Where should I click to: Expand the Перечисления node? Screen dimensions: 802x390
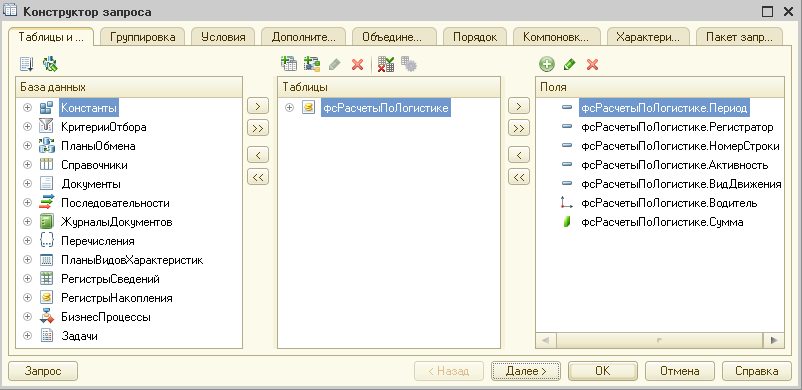(x=27, y=241)
